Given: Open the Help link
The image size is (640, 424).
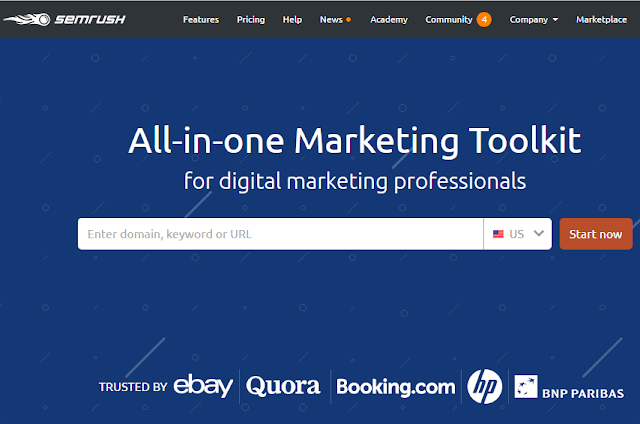Looking at the screenshot, I should click(292, 20).
